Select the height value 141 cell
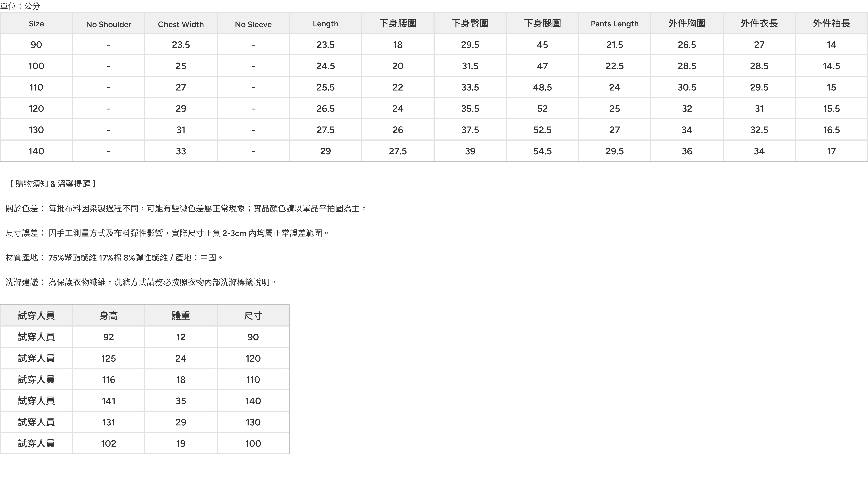Screen dimensions: 868x494 [x=109, y=401]
